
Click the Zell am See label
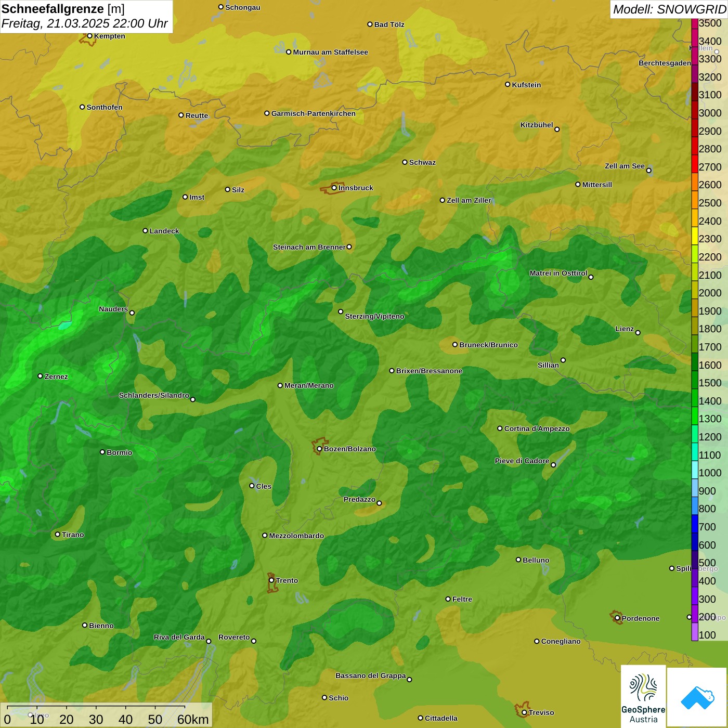625,166
